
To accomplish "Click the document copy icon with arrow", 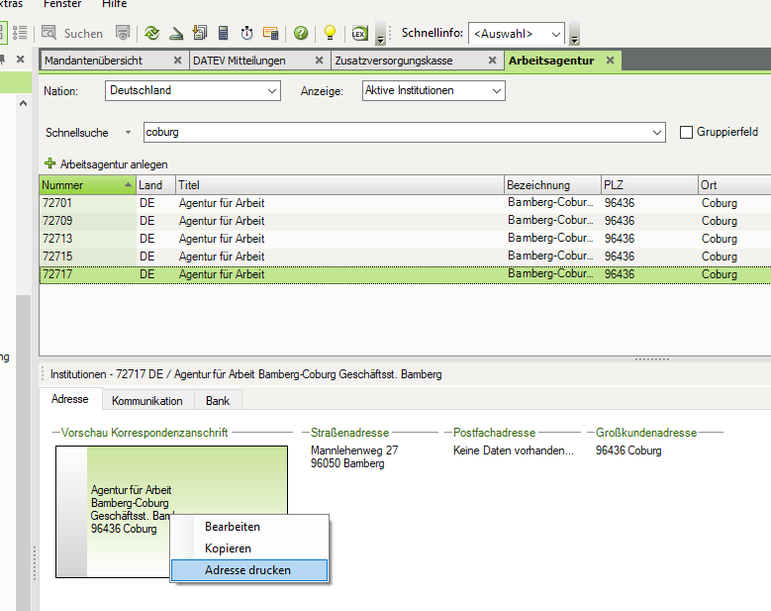I will (200, 33).
